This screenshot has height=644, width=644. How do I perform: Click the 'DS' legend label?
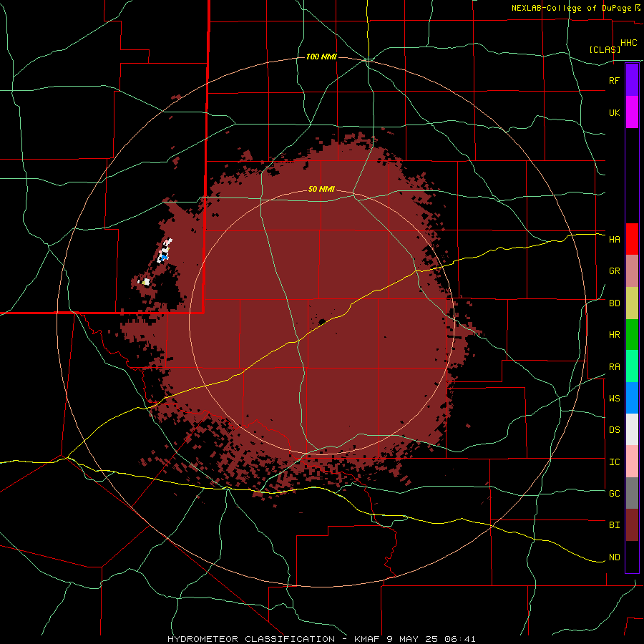(x=614, y=430)
